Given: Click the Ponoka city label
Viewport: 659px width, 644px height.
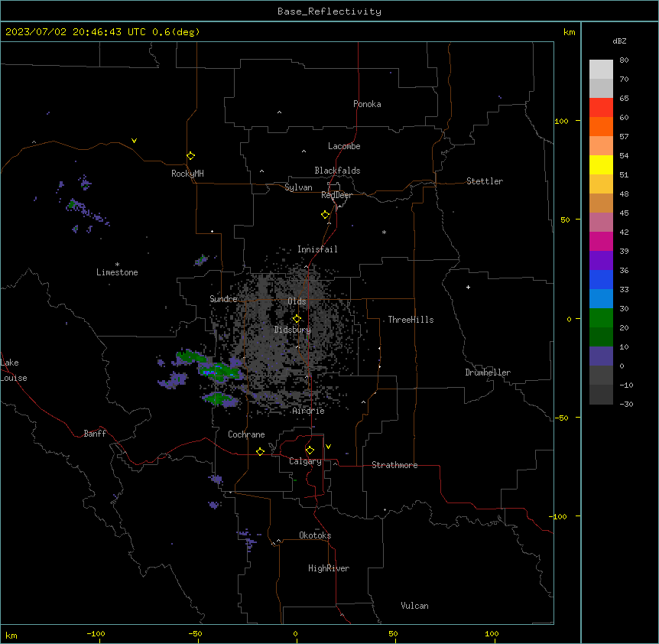Looking at the screenshot, I should (367, 104).
